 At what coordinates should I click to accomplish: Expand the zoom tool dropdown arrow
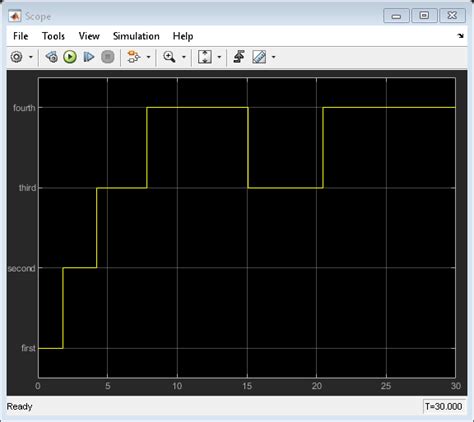[184, 57]
